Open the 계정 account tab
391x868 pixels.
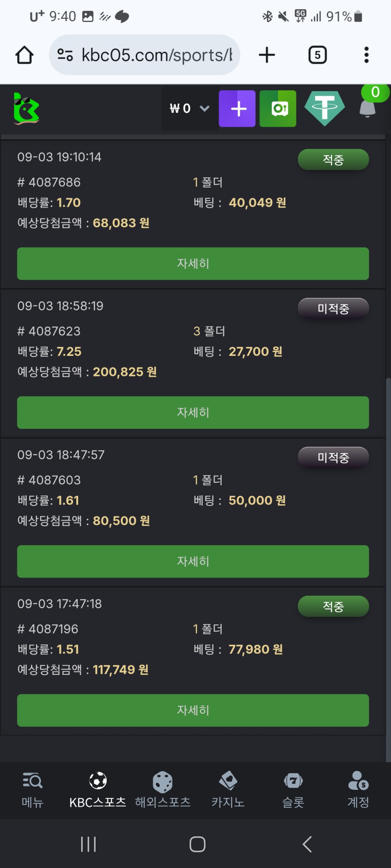pyautogui.click(x=358, y=790)
